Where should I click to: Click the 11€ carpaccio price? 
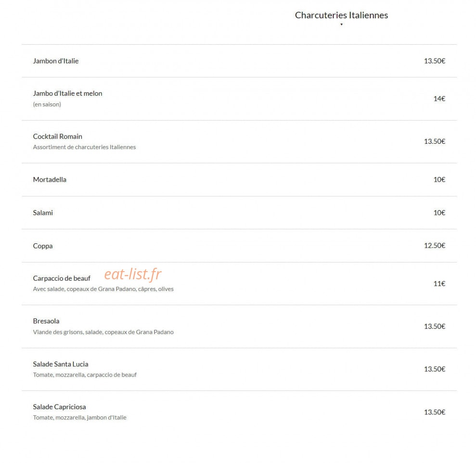pyautogui.click(x=439, y=284)
